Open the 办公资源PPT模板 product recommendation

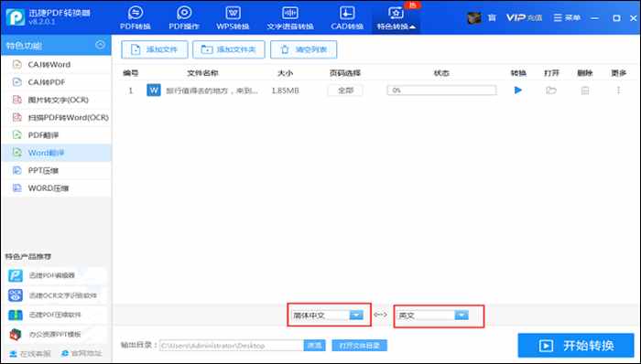pos(57,334)
